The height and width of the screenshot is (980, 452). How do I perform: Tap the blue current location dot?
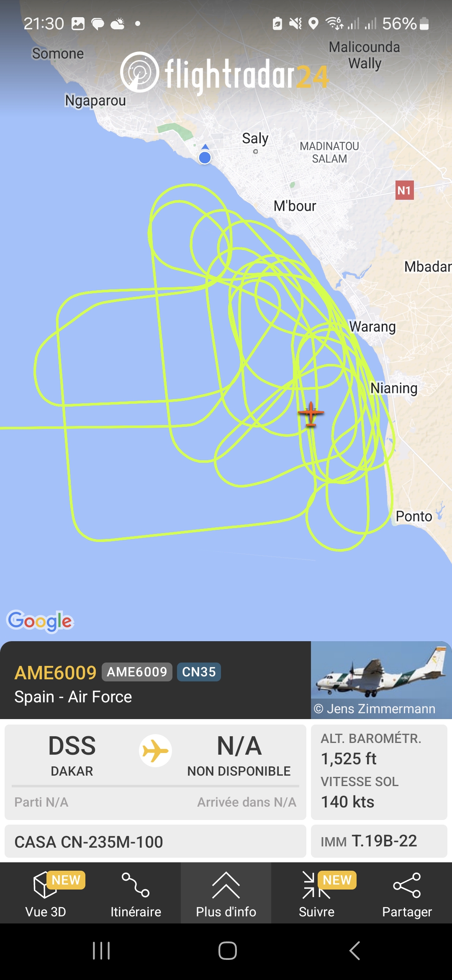pos(205,157)
